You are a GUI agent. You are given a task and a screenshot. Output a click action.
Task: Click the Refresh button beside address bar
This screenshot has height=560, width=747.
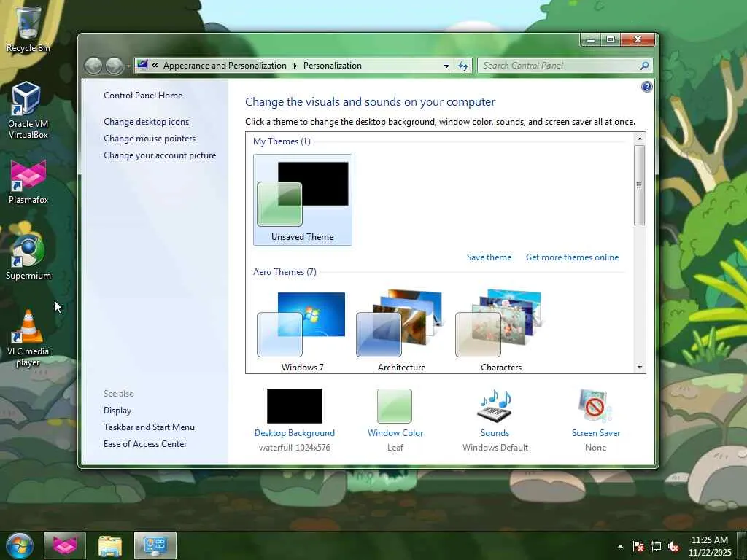(463, 66)
